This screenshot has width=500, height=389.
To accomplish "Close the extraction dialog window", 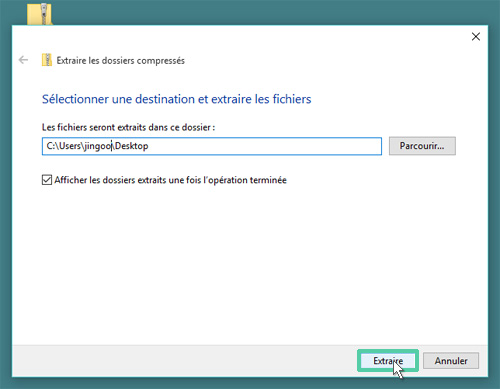I will pos(476,37).
